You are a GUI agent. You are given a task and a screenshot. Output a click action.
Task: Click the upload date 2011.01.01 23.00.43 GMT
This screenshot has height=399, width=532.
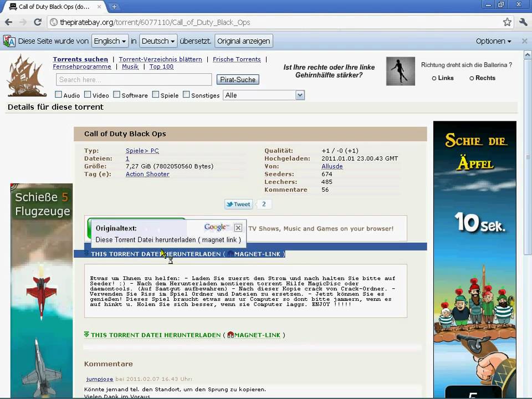(360, 158)
